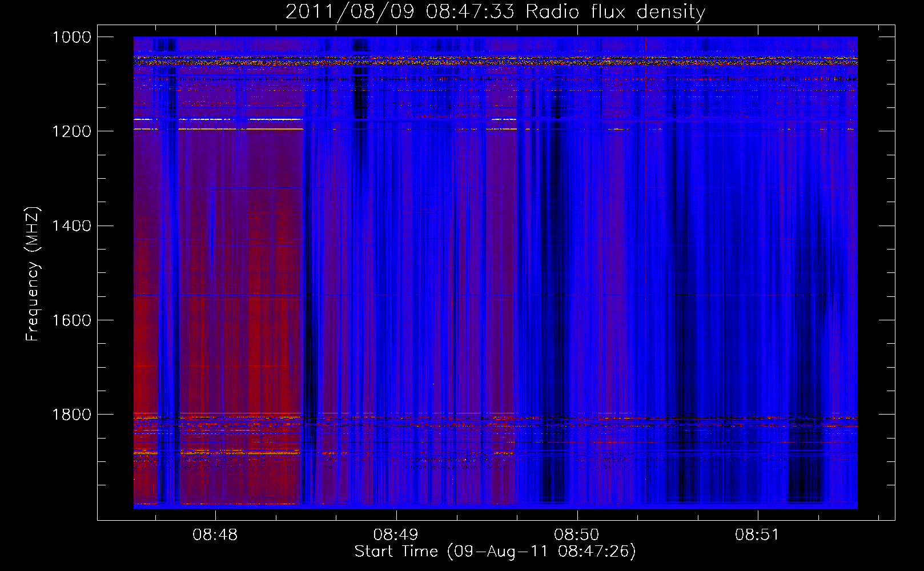Image resolution: width=924 pixels, height=571 pixels.
Task: Click the 1200 frequency tick label
Action: [x=72, y=131]
